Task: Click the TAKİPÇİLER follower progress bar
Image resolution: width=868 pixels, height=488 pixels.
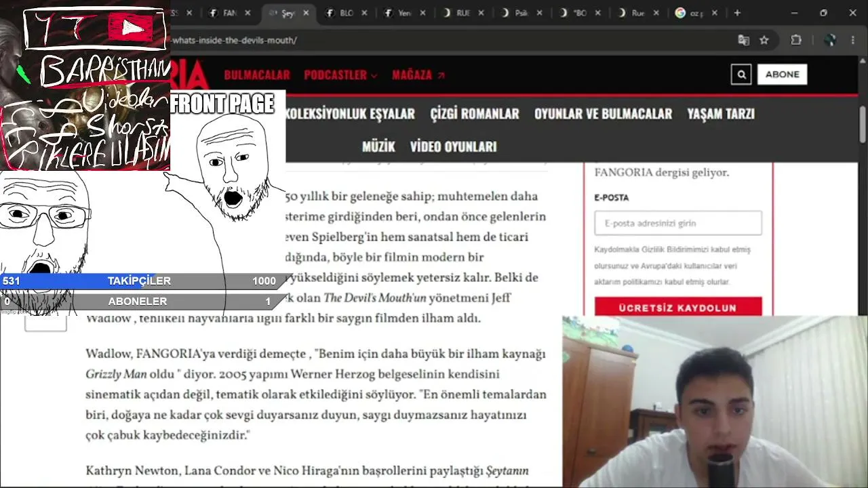Action: 142,281
